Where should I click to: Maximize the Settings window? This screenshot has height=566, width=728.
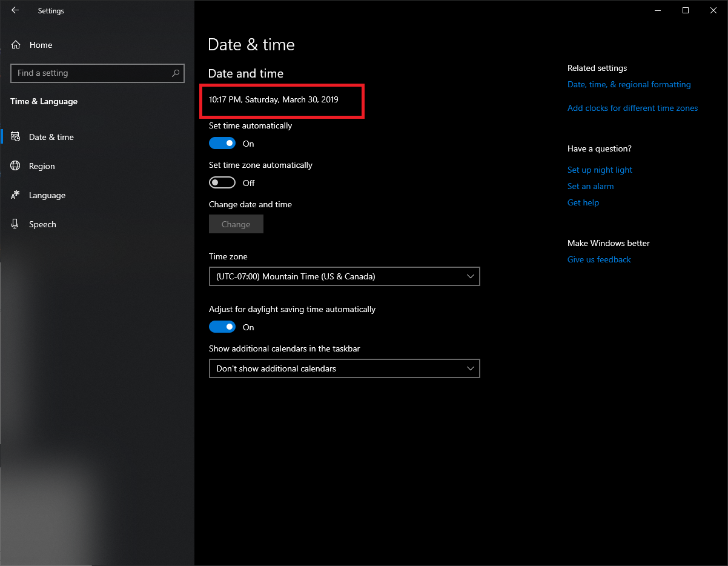(x=686, y=10)
